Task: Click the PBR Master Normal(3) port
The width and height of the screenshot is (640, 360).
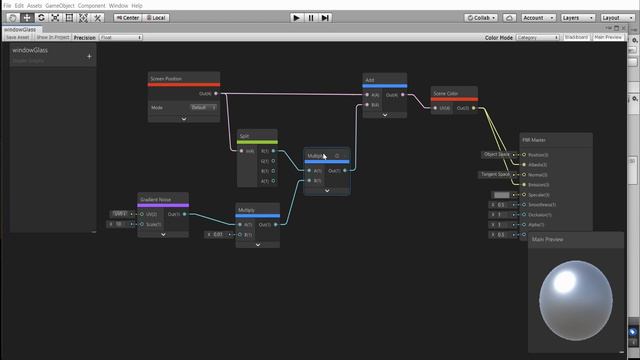Action: point(524,175)
